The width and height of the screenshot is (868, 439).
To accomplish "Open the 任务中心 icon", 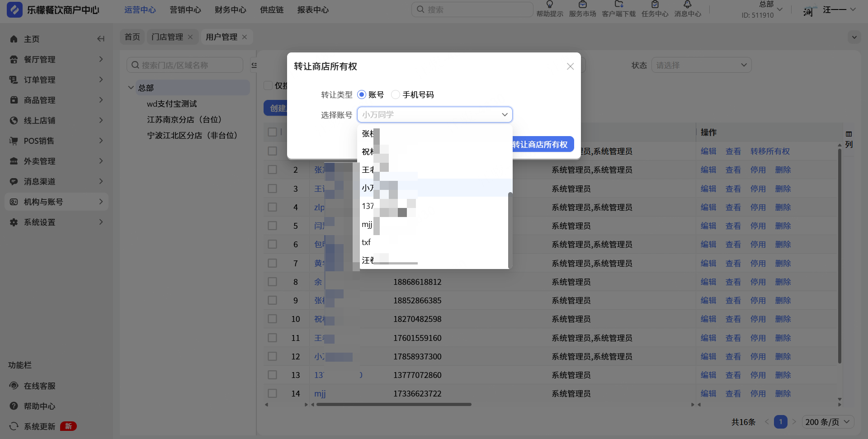I will 655,5.
